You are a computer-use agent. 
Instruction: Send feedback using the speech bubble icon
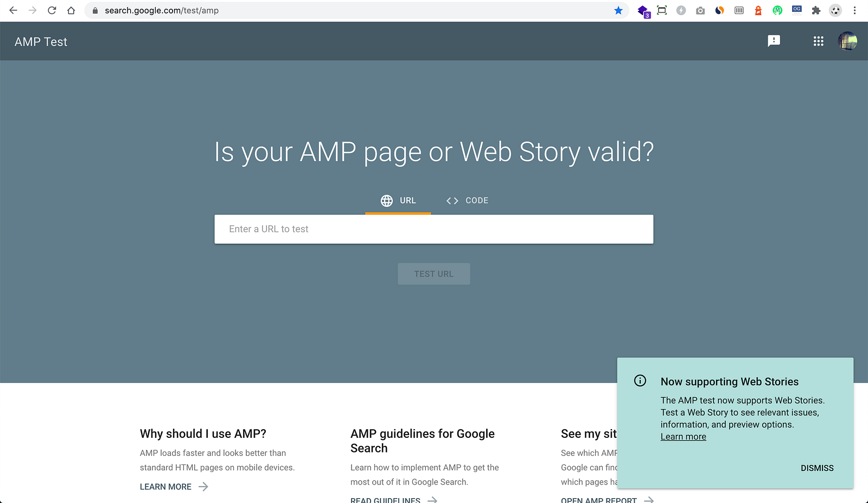click(x=774, y=41)
